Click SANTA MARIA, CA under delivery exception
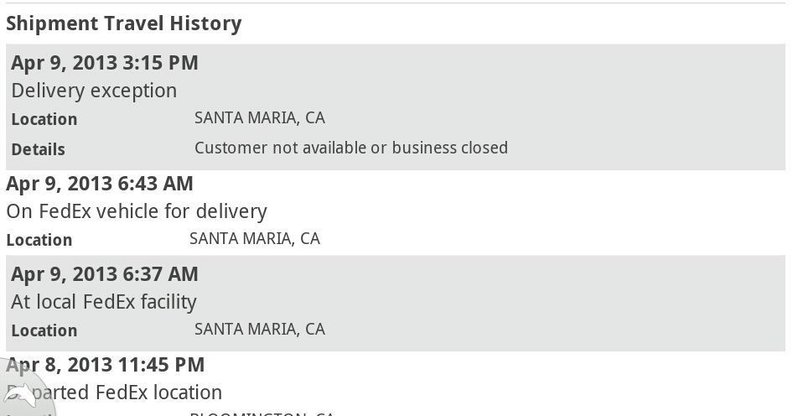 click(x=260, y=118)
